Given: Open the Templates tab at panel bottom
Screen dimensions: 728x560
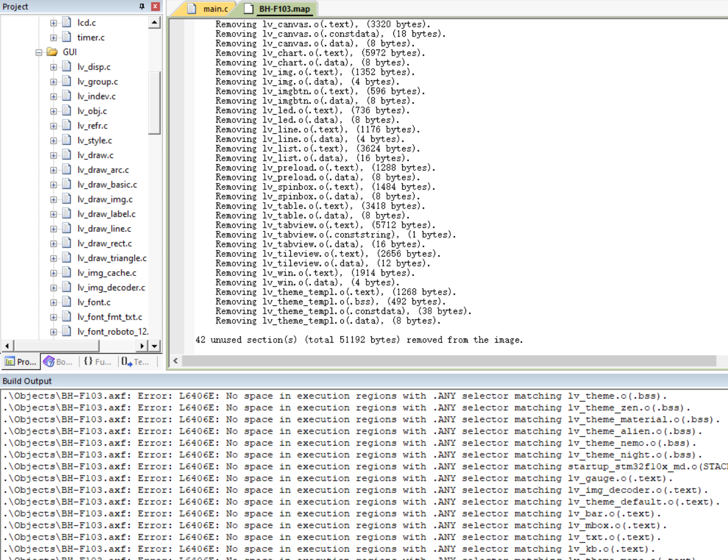Looking at the screenshot, I should click(135, 361).
